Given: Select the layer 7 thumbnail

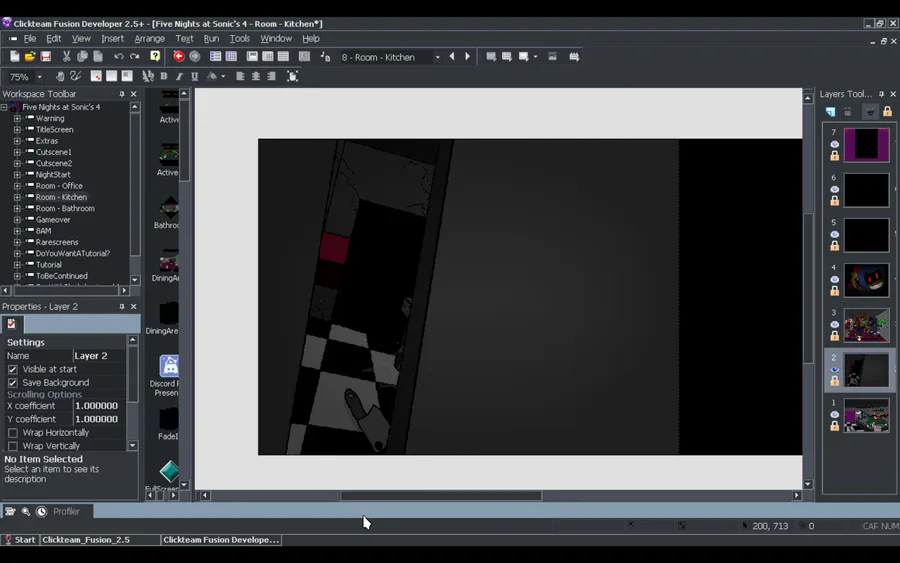Looking at the screenshot, I should tap(866, 145).
